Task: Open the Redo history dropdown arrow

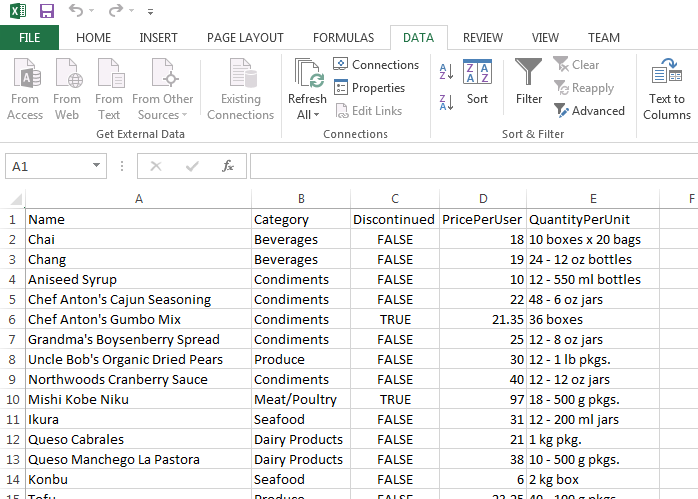Action: 131,11
